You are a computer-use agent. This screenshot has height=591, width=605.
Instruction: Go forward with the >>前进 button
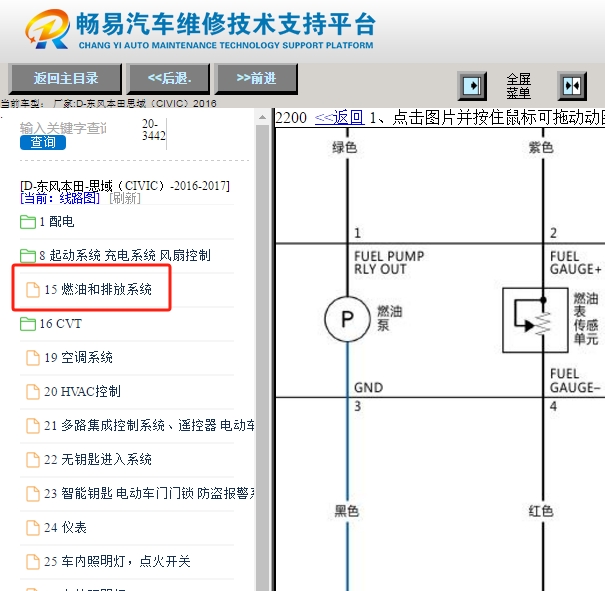click(256, 79)
